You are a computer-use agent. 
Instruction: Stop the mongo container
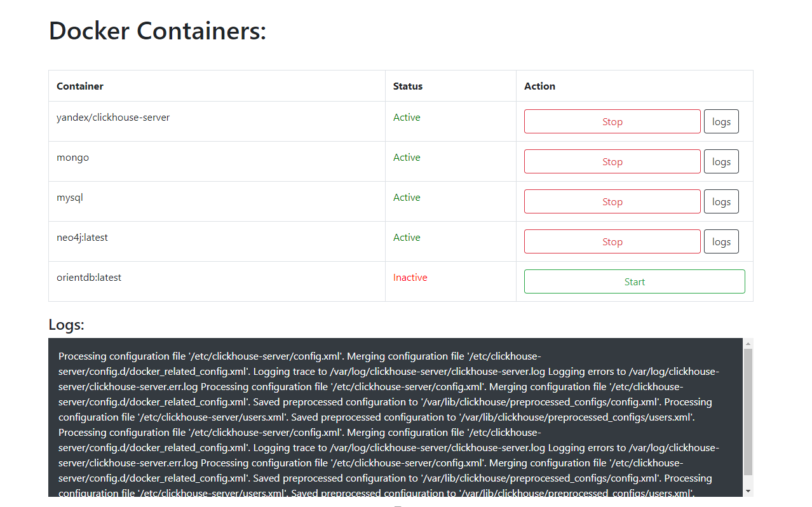click(x=611, y=161)
